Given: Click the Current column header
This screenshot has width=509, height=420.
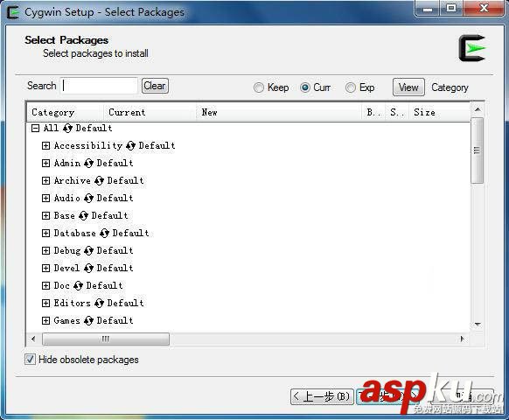Looking at the screenshot, I should coord(150,112).
